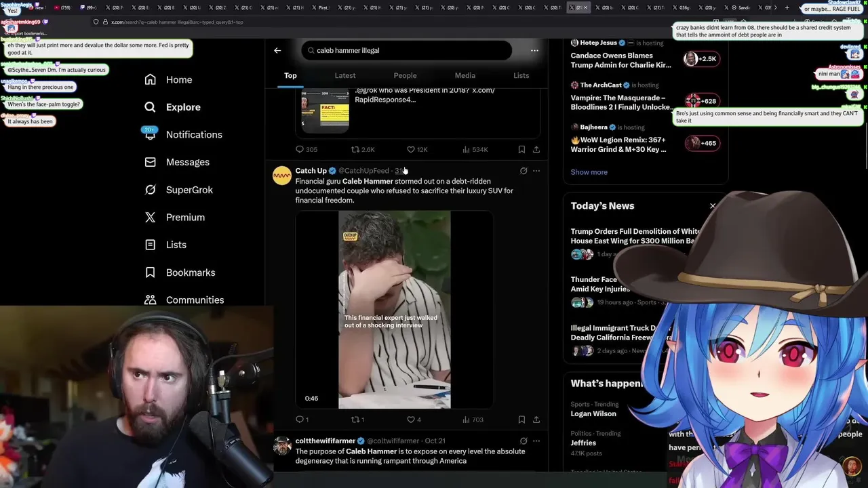Reply to the Catch Up post
Image resolution: width=868 pixels, height=488 pixels.
pos(302,420)
